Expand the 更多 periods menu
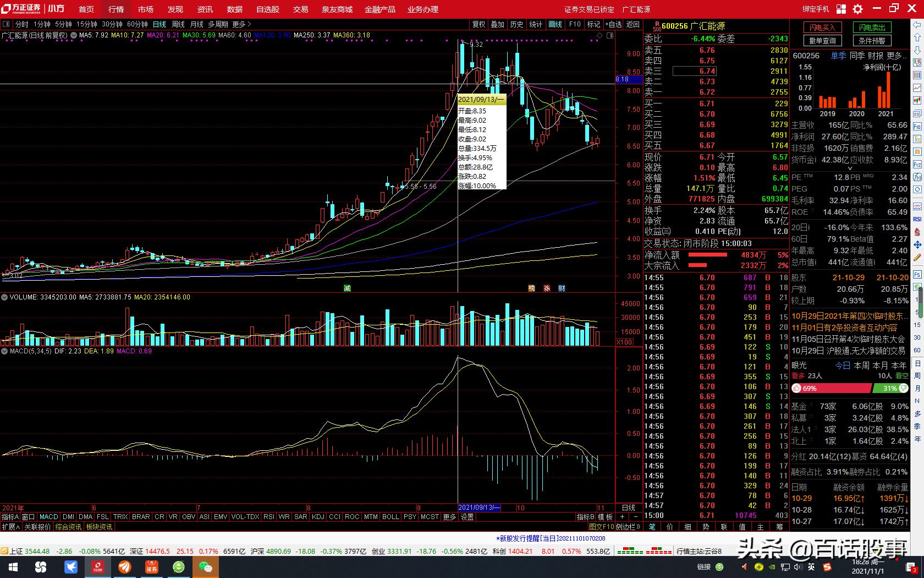The height and width of the screenshot is (578, 924). tap(241, 24)
